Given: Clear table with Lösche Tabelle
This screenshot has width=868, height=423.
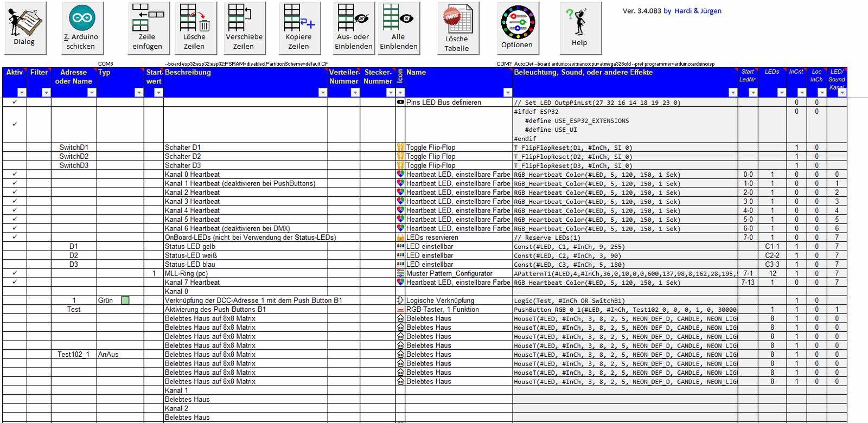Looking at the screenshot, I should pos(457,29).
